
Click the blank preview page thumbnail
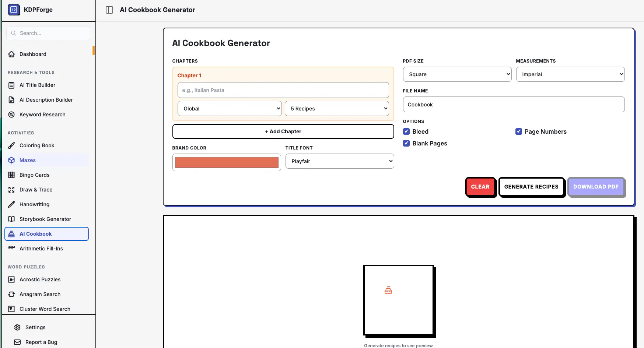pos(399,300)
